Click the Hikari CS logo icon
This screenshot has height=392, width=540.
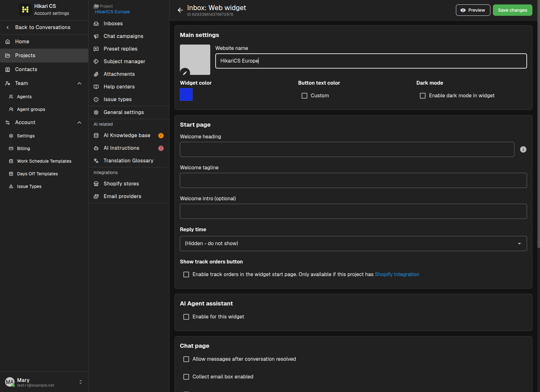[25, 9]
